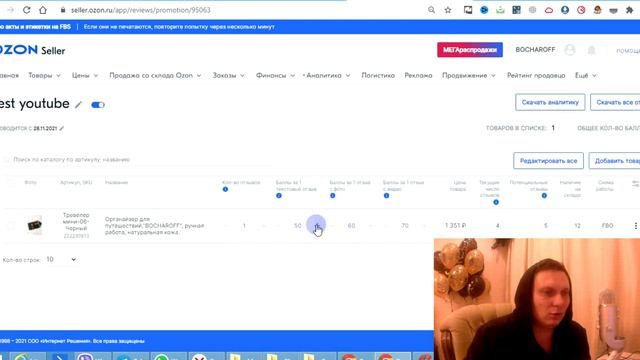The height and width of the screenshot is (360, 640).
Task: Show info for Потенциальные отзывы column
Action: (544, 196)
